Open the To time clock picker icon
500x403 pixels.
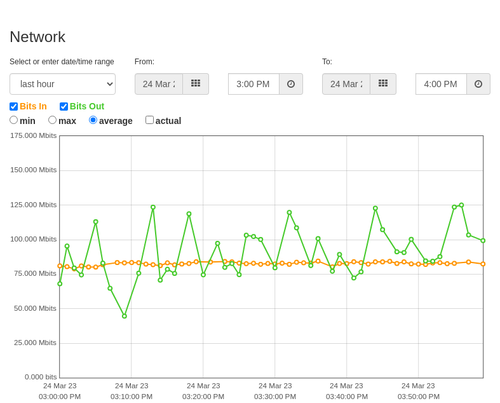coord(478,84)
